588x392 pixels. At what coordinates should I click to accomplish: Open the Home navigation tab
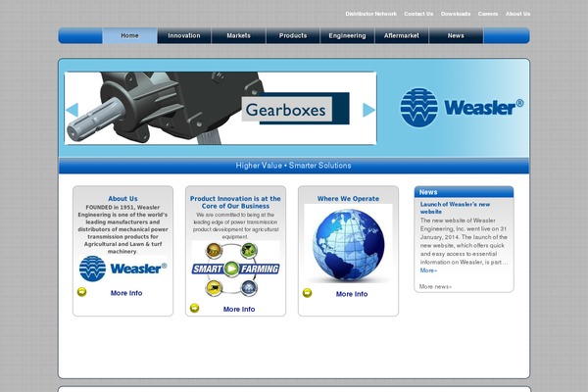[x=129, y=35]
